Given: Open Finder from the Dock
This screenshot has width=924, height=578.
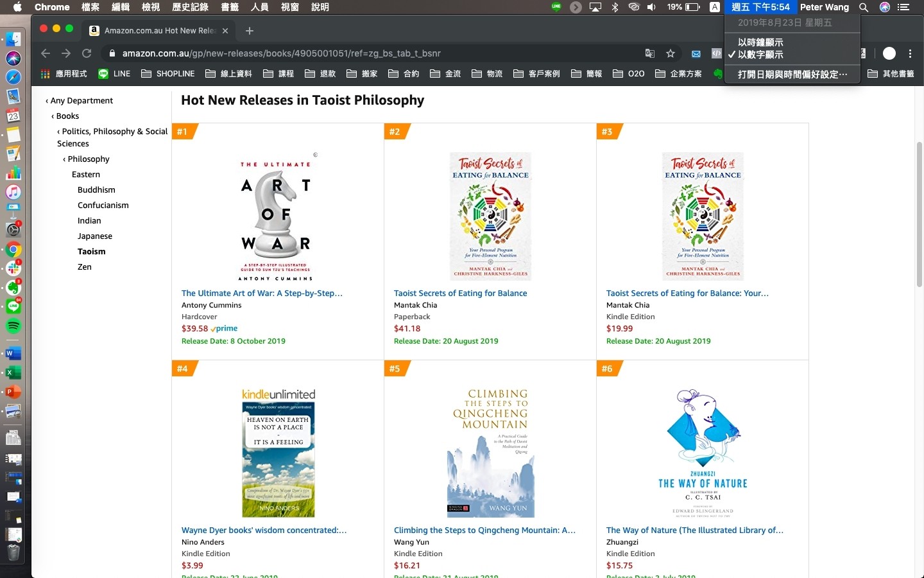Looking at the screenshot, I should click(13, 39).
